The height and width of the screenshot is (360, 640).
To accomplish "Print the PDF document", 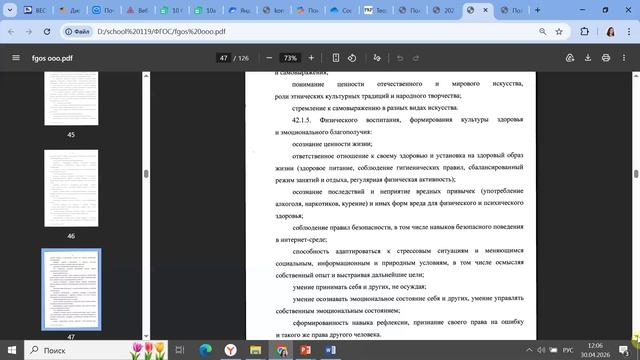I will (606, 58).
